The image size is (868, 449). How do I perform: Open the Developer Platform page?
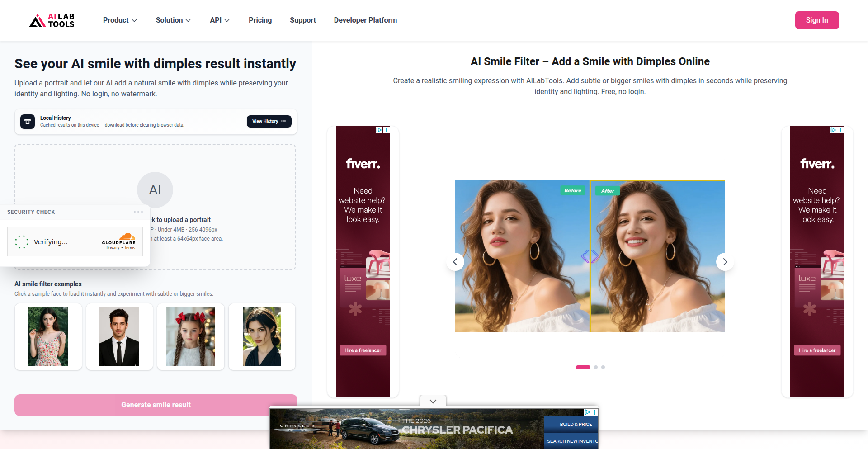365,20
